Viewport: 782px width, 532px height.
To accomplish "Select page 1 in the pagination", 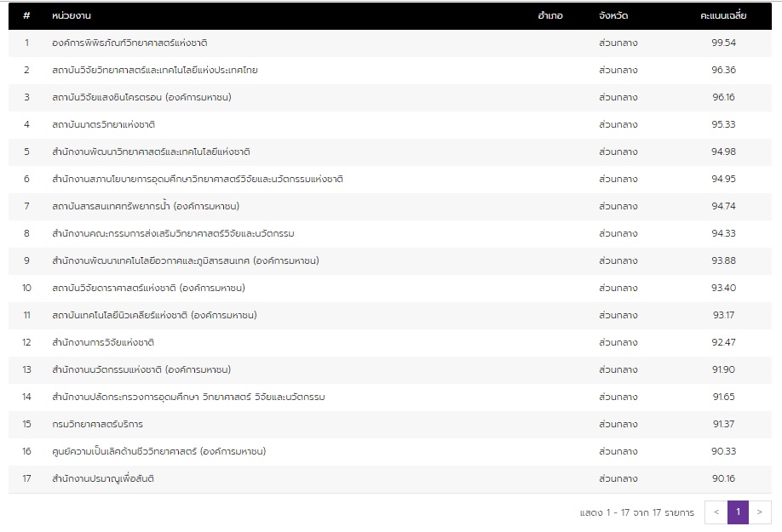I will pyautogui.click(x=738, y=512).
